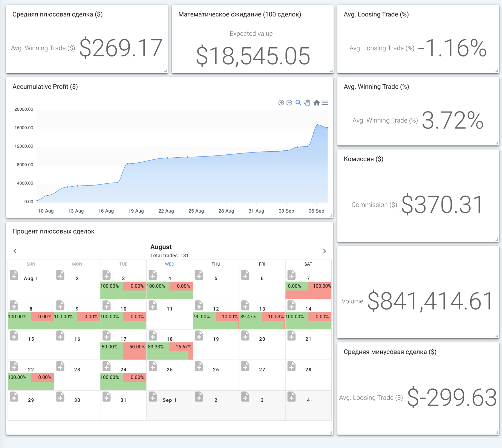Image resolution: width=502 pixels, height=448 pixels.
Task: Go to next month in calendar
Action: (x=325, y=251)
